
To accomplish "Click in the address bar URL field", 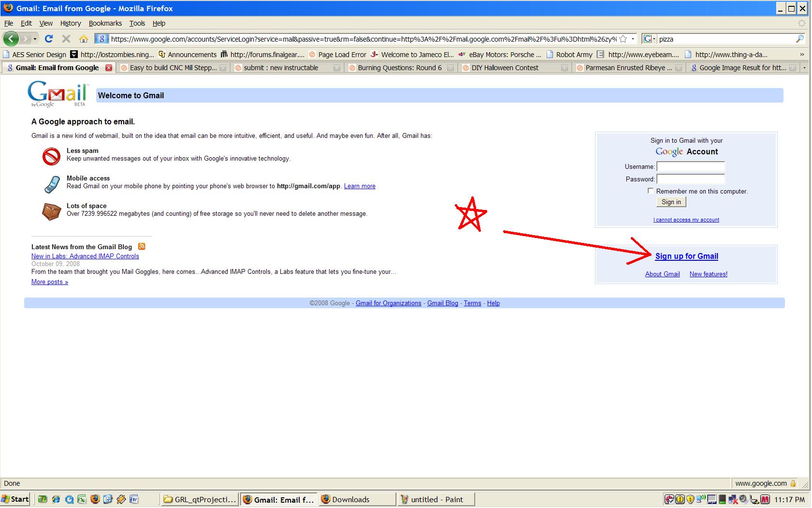I will tap(363, 39).
